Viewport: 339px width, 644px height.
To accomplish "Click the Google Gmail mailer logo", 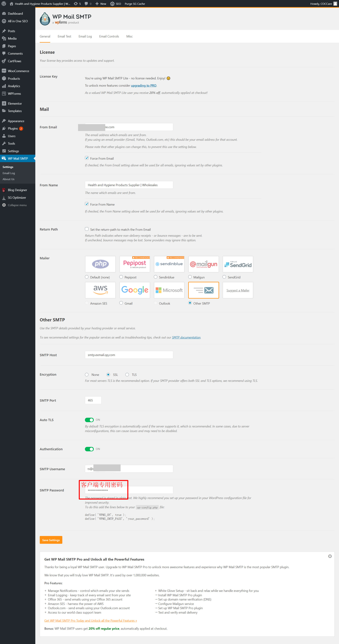I will tap(135, 290).
